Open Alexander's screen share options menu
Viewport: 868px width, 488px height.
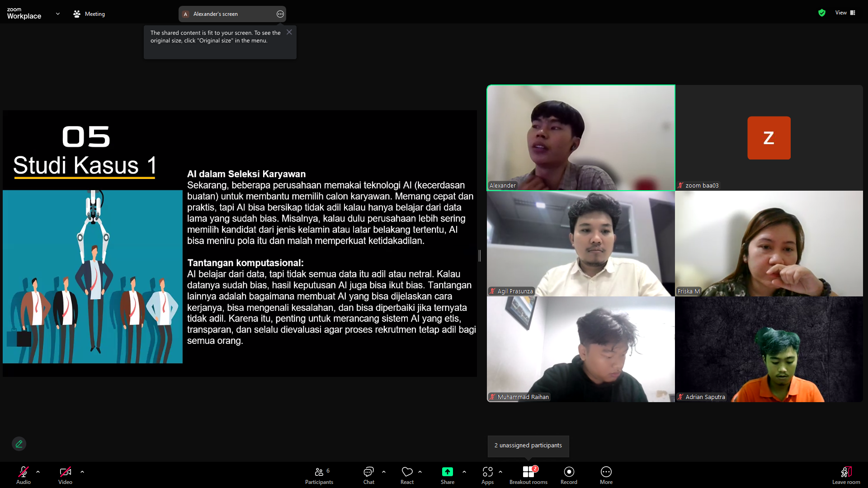(x=280, y=14)
